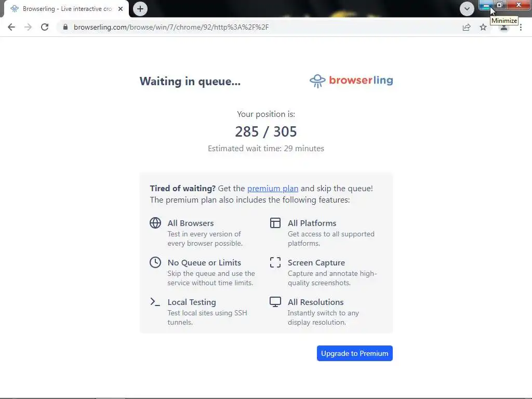Open the Chrome three-dot menu

[521, 27]
